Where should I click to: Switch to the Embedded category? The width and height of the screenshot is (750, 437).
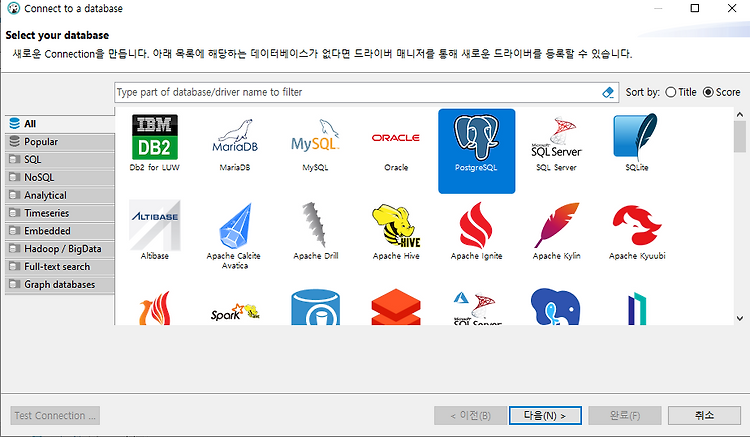pos(60,231)
